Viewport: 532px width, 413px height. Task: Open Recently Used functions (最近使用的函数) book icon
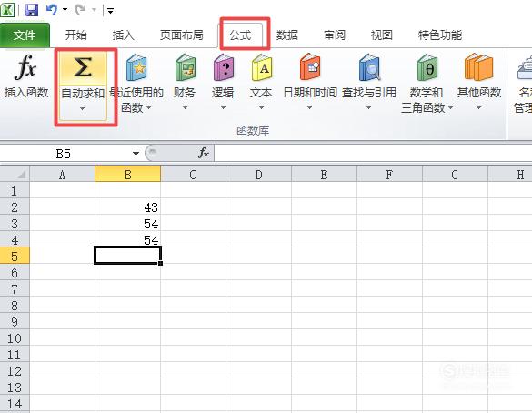pyautogui.click(x=136, y=68)
